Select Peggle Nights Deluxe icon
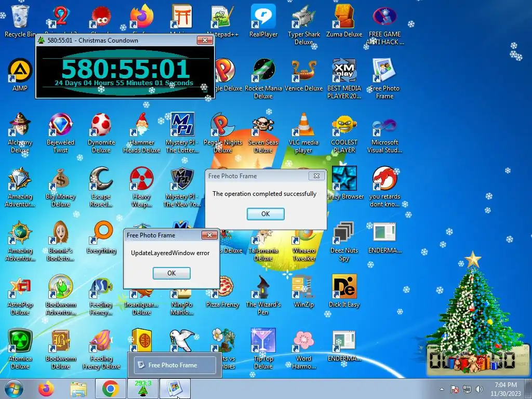The width and height of the screenshot is (532, 399). [x=222, y=132]
